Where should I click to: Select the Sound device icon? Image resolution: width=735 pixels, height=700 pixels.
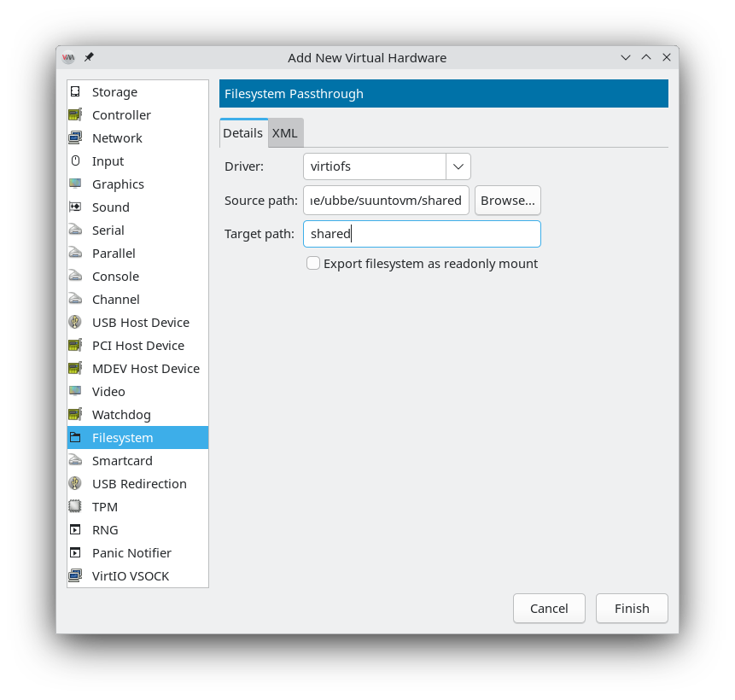[x=75, y=207]
